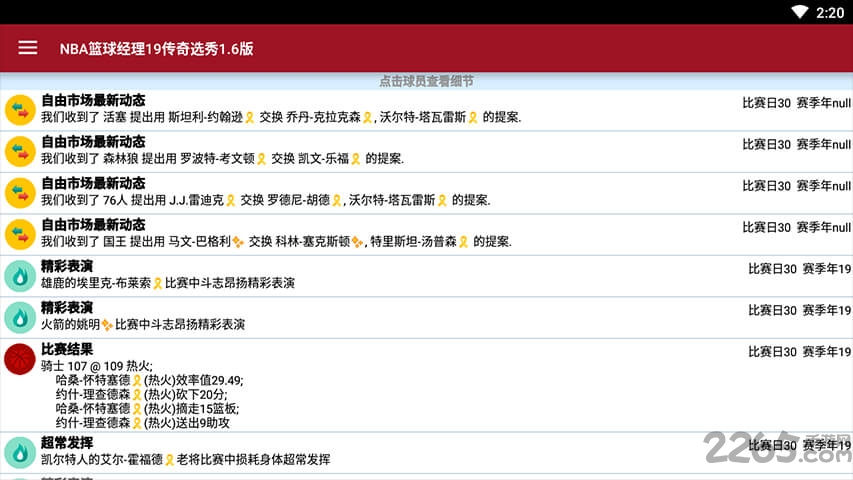
Task: Open the hamburger navigation menu
Action: (28, 48)
